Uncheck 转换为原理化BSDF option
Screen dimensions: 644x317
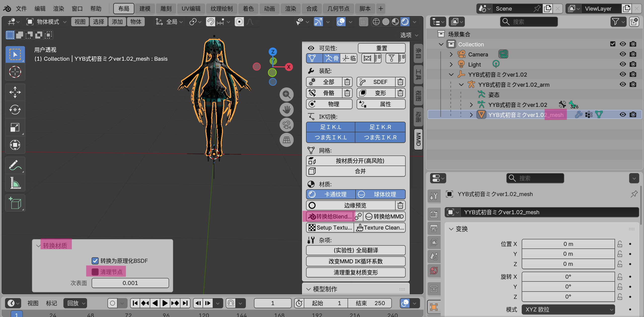[x=95, y=261]
